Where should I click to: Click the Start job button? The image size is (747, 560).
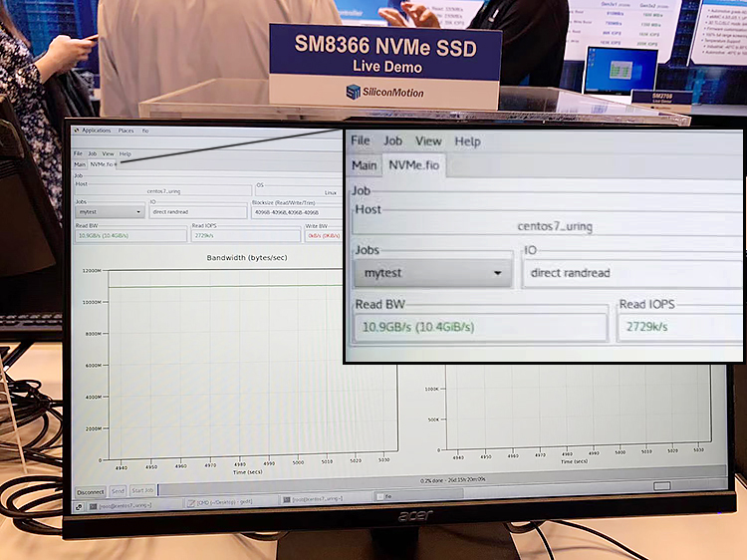(x=142, y=491)
